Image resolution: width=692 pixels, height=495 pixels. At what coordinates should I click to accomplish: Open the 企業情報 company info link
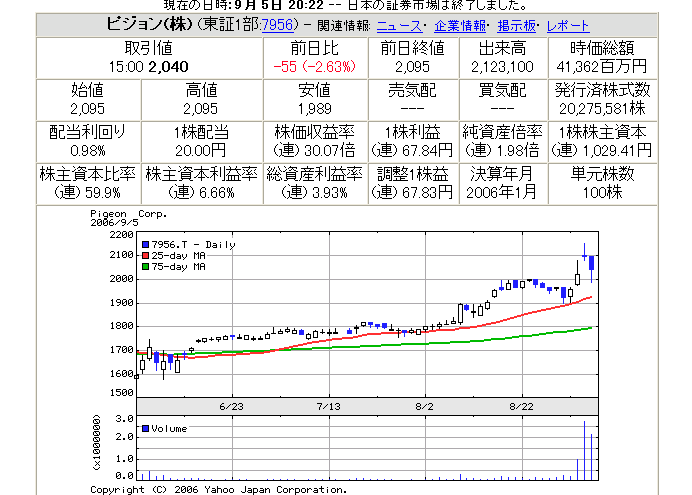tap(460, 26)
